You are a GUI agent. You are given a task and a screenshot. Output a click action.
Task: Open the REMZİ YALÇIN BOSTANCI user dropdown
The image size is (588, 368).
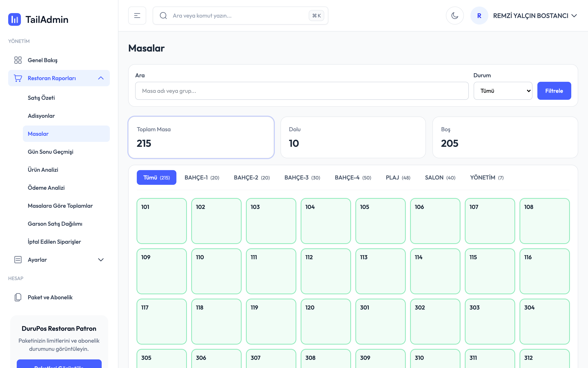(x=535, y=16)
